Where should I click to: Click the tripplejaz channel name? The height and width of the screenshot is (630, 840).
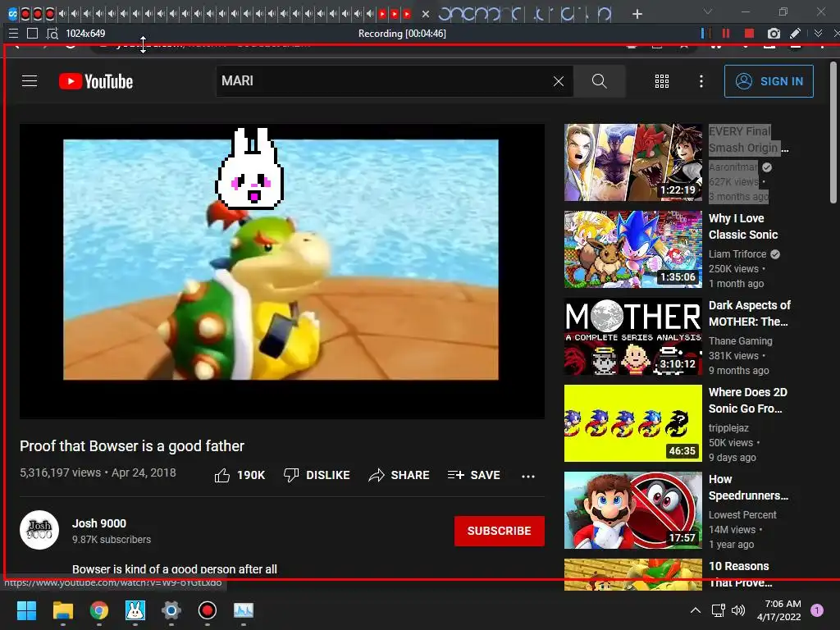(x=728, y=428)
